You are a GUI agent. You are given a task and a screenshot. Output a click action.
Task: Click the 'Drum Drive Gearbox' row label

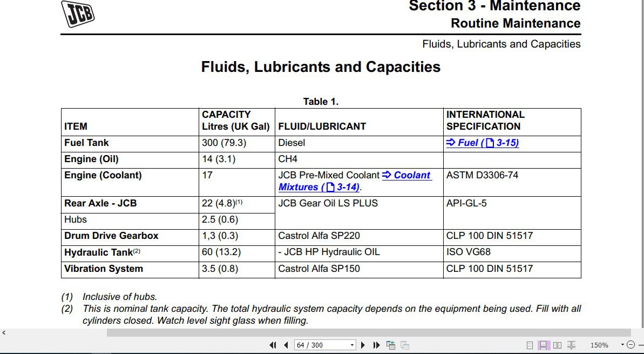click(111, 236)
